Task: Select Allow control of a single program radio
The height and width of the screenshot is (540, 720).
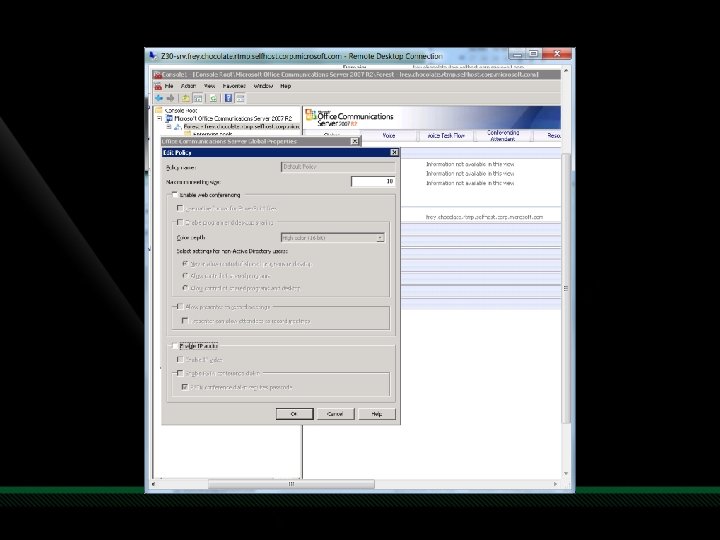Action: pos(185,276)
